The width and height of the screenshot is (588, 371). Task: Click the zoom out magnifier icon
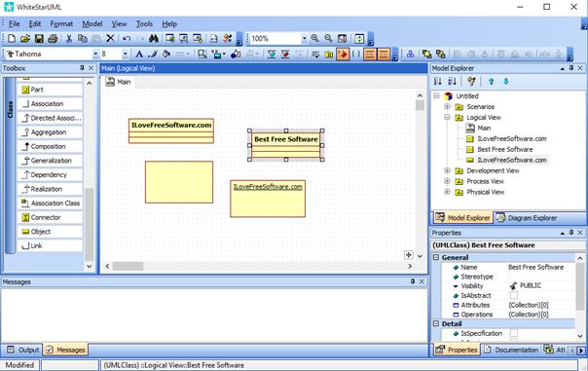click(x=328, y=38)
